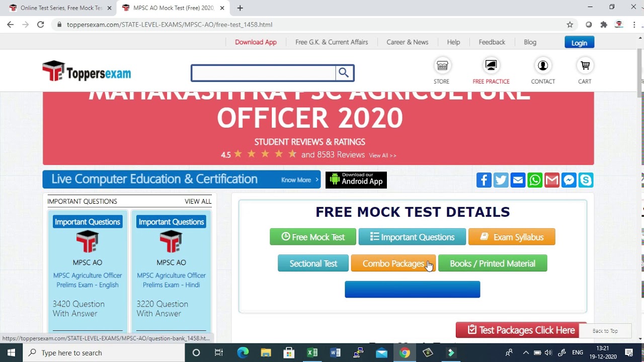Click the blank blue button below Combo Packages
Screen dimensions: 644x362
(x=413, y=290)
